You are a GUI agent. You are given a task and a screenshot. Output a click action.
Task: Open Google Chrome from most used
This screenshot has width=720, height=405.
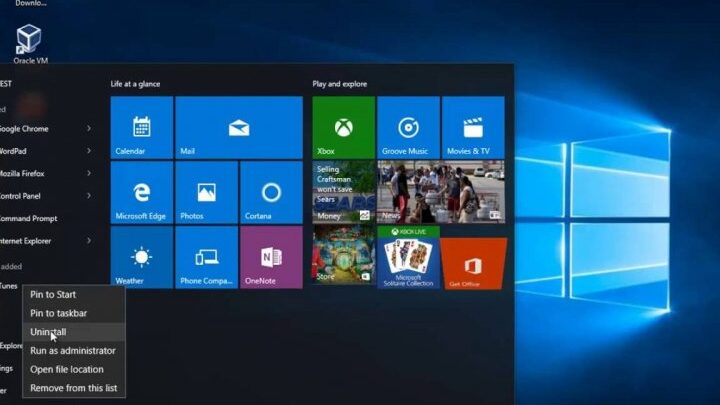(x=24, y=129)
